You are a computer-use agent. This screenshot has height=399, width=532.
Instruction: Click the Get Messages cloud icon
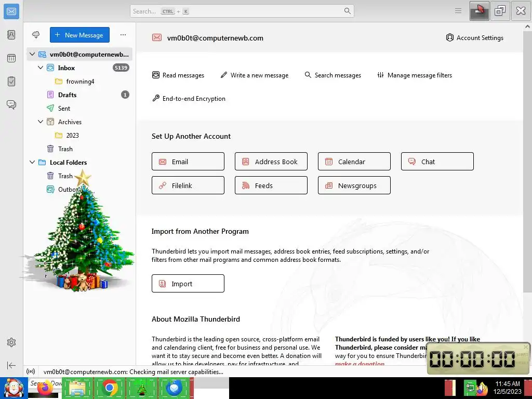tap(36, 35)
